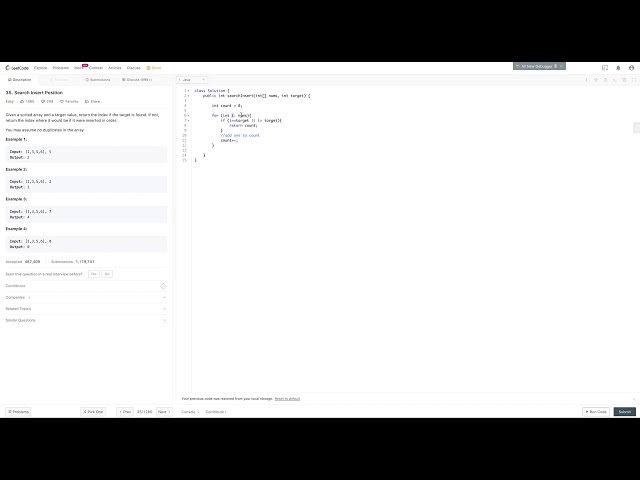This screenshot has width=640, height=480.
Task: Add problem to Favorite list
Action: pos(69,101)
